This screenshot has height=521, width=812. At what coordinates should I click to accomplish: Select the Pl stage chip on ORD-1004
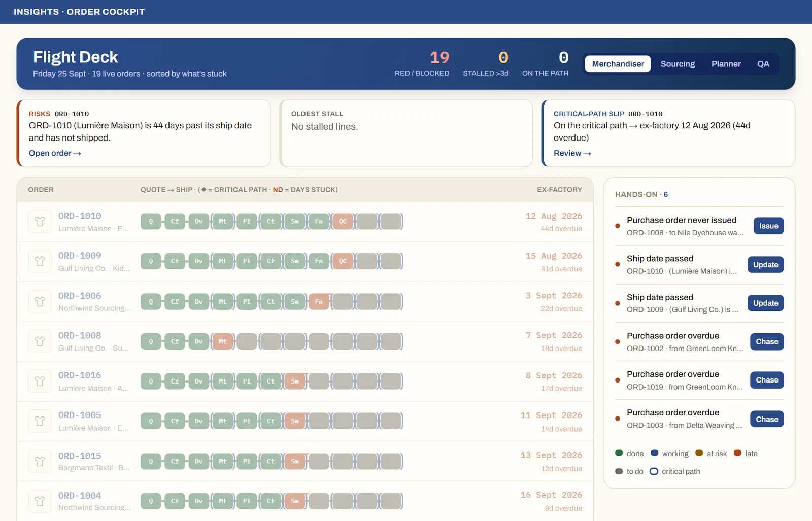pyautogui.click(x=247, y=501)
